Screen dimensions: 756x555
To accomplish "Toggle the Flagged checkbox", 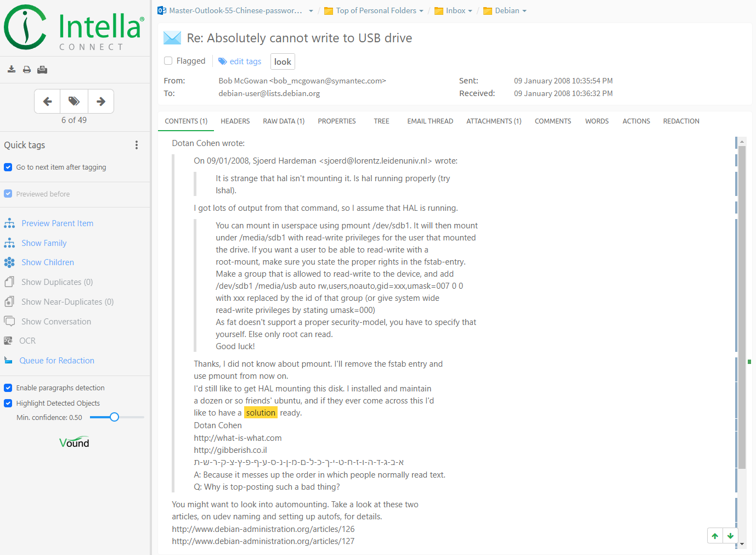I will click(168, 61).
